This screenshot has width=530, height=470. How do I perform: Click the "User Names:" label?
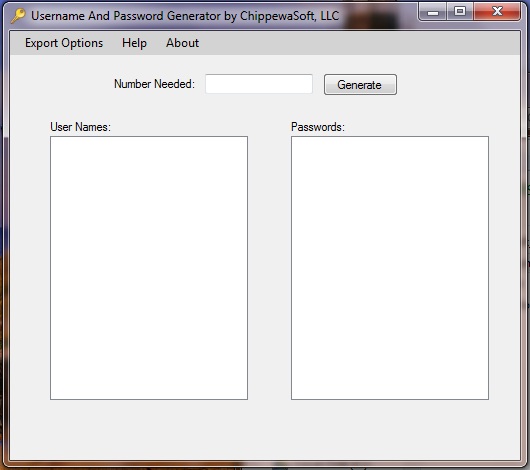point(80,127)
